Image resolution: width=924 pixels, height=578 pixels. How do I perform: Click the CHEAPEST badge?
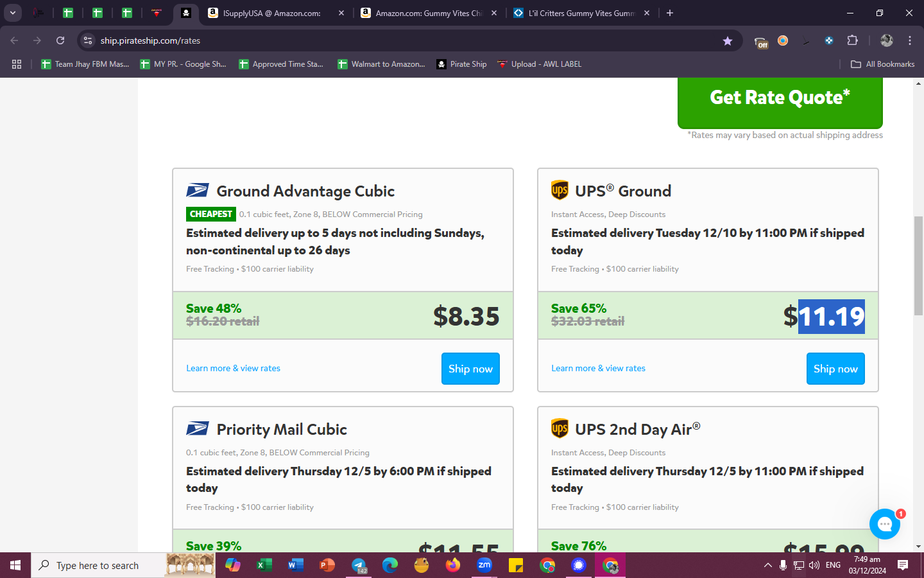[211, 214]
